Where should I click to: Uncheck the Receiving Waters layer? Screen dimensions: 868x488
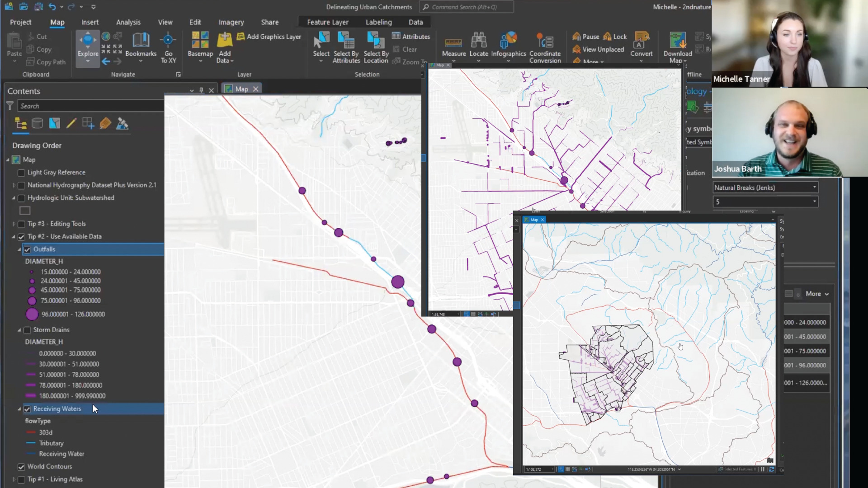27,409
